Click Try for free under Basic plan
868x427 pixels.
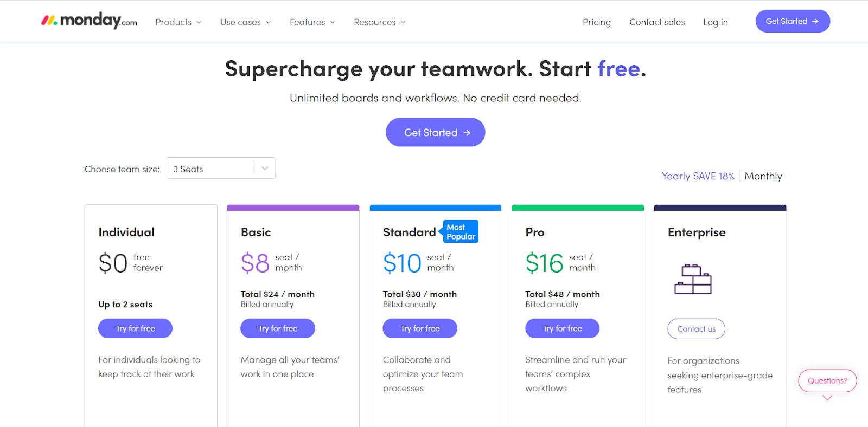pos(278,328)
